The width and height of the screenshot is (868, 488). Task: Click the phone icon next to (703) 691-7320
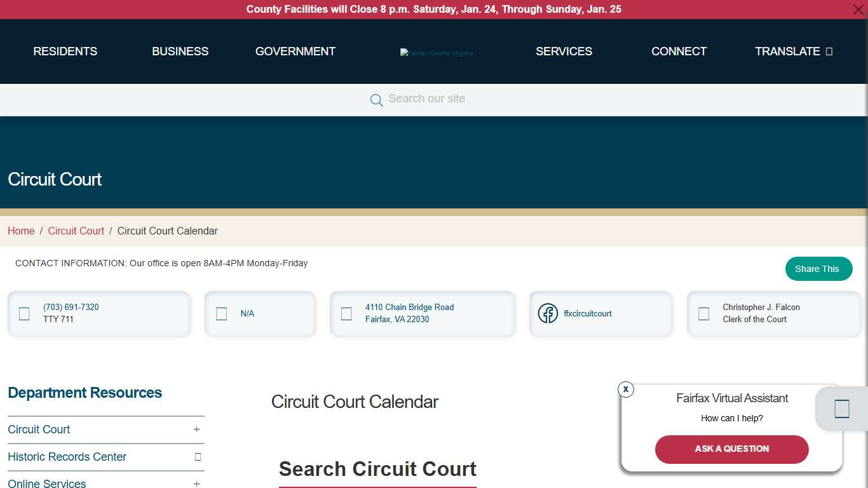point(24,313)
